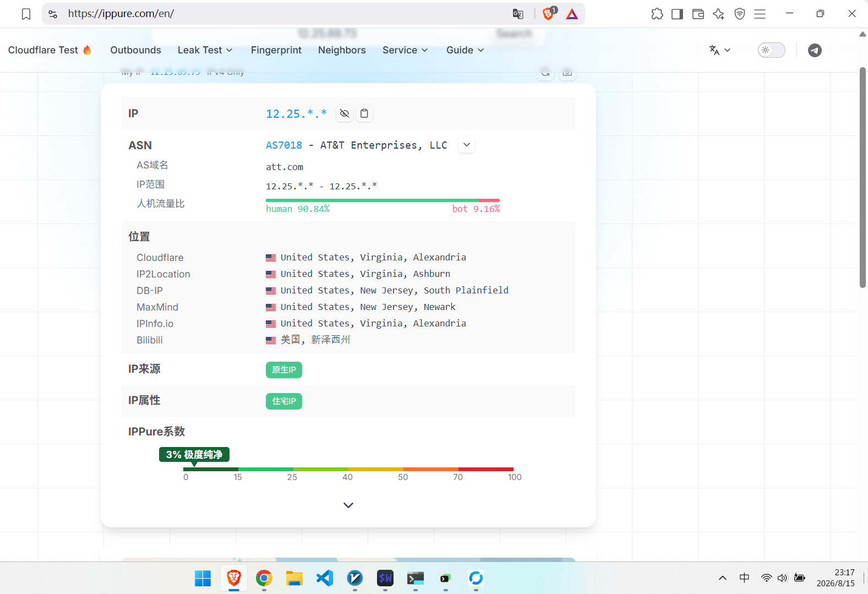Open the Wi-Fi network tray icon
868x594 pixels.
tap(766, 578)
